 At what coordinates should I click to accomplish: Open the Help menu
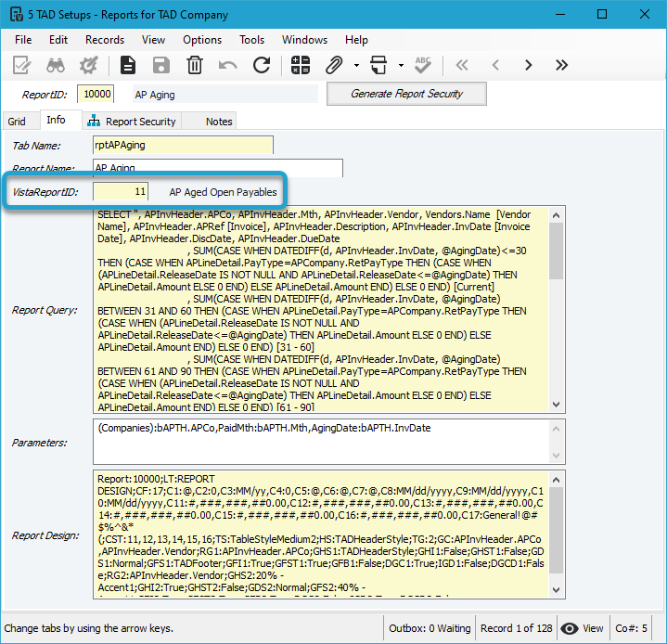point(356,40)
